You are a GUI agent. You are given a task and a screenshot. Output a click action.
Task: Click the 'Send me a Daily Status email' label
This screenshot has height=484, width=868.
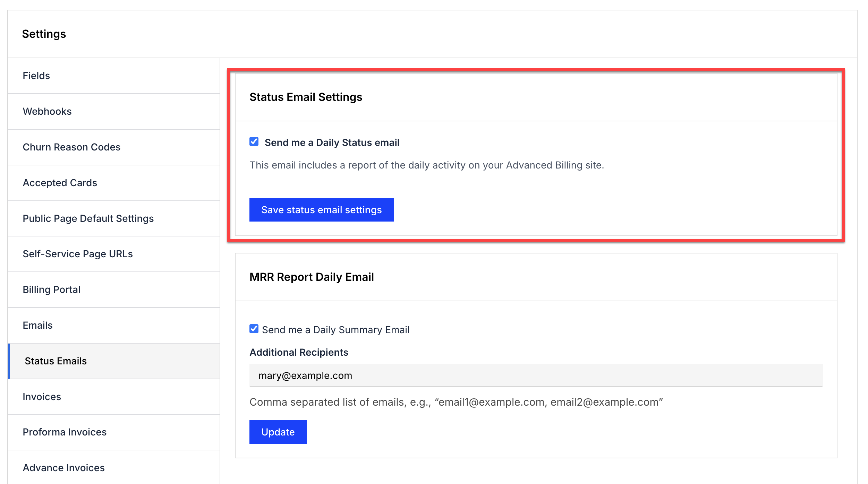pyautogui.click(x=332, y=142)
